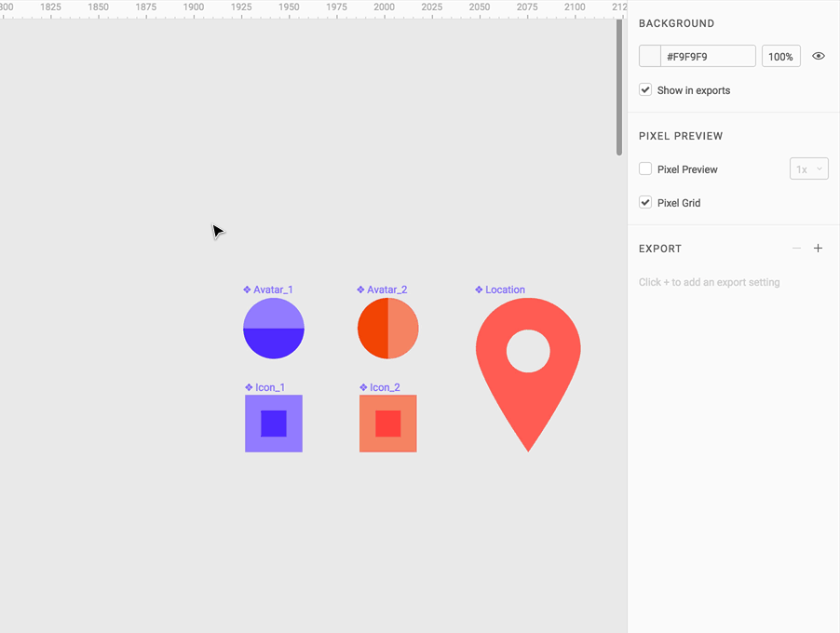Click the vertical canvas scrollbar

tap(619, 88)
